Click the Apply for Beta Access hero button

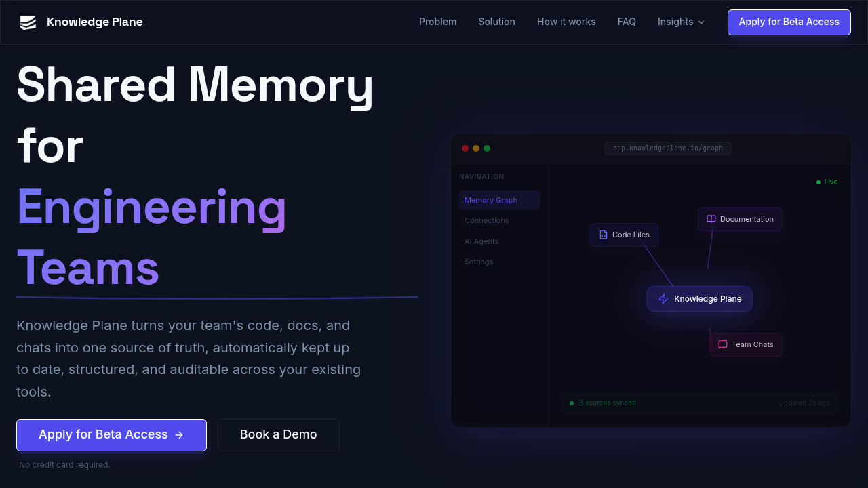111,434
